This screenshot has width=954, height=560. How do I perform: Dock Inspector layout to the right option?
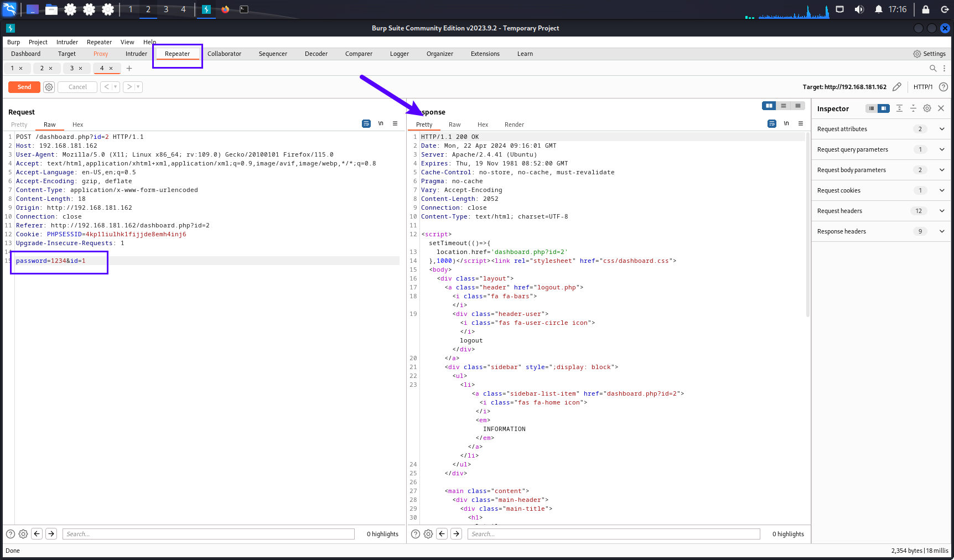tap(884, 108)
